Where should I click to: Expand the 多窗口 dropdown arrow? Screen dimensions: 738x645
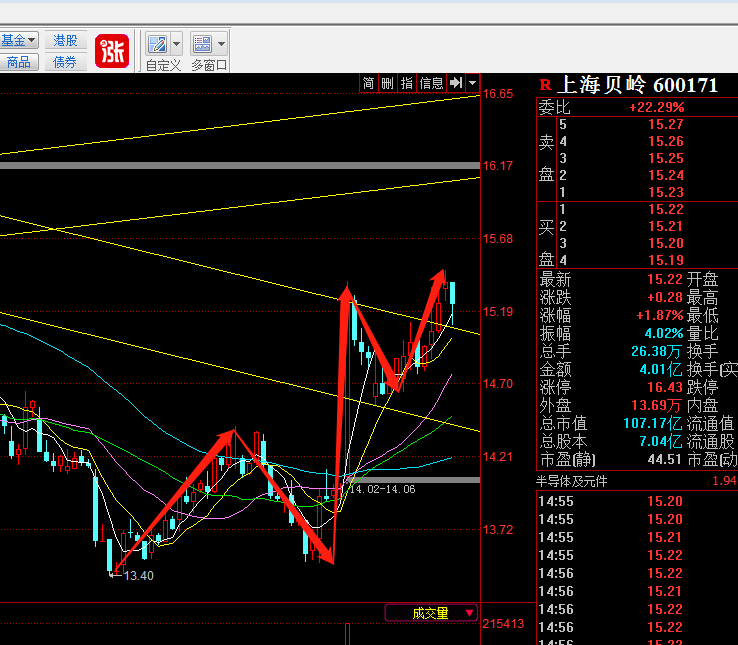(221, 45)
